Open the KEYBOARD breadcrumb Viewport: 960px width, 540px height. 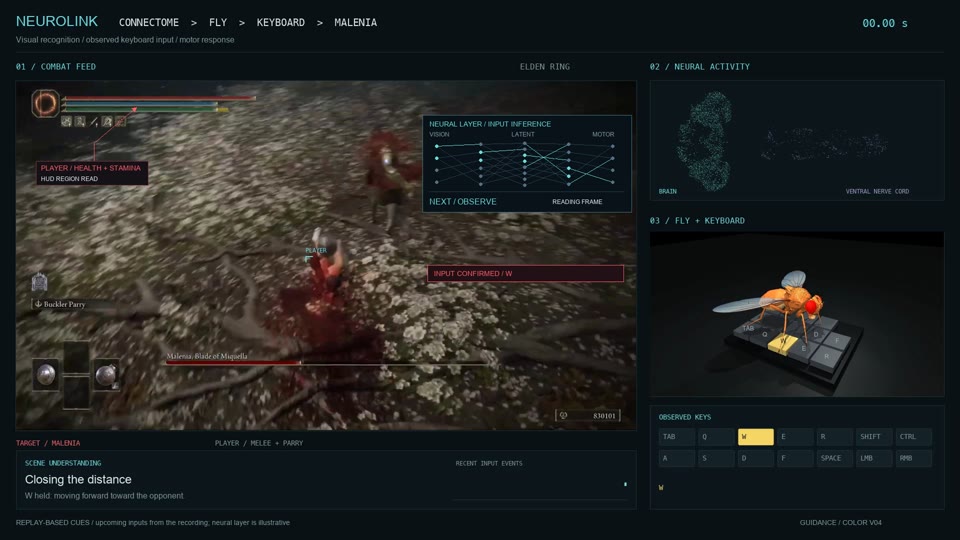click(x=280, y=23)
